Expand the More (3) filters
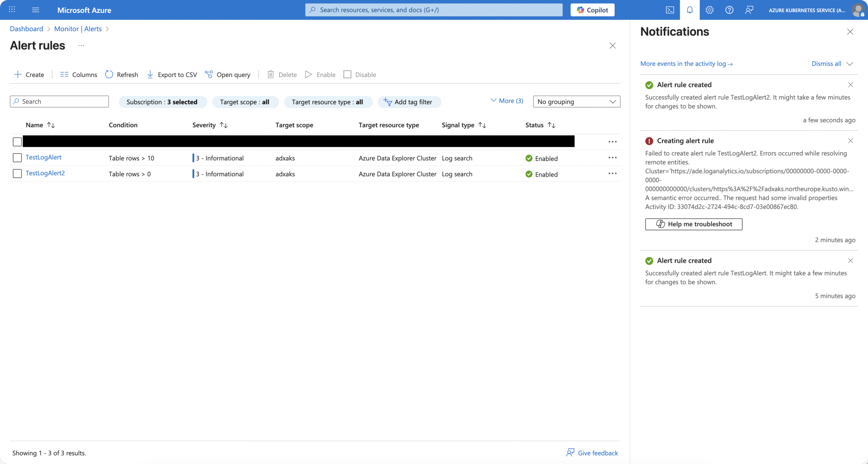868x464 pixels. pyautogui.click(x=507, y=101)
